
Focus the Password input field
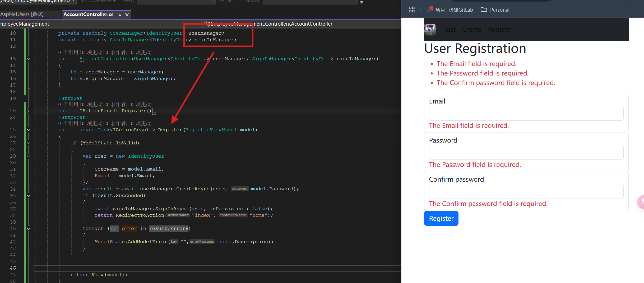(526, 152)
